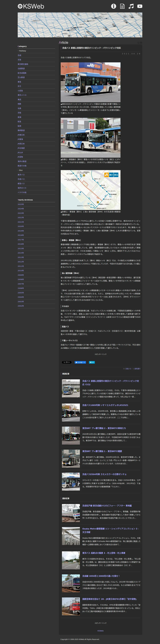Screen dimensions: 160x644
Task: Click the article title 京成バス 新都心営業所の東京オリンピック
Action: click(x=91, y=48)
